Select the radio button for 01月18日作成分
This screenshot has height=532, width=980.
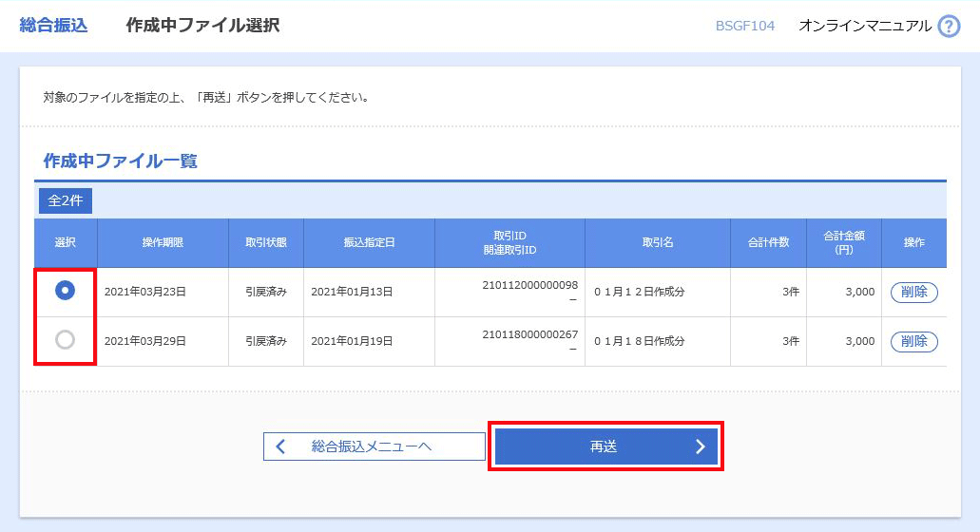(65, 340)
